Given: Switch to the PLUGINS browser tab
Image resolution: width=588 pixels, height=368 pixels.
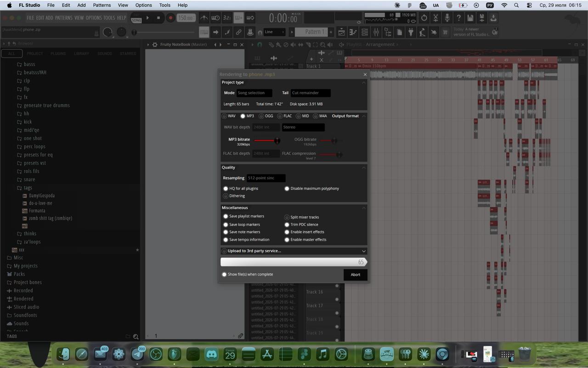Looking at the screenshot, I should 58,53.
